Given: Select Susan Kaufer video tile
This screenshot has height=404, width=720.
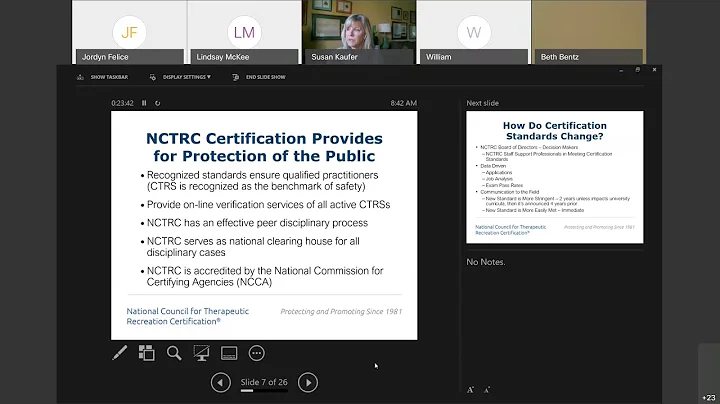Looking at the screenshot, I should point(359,32).
